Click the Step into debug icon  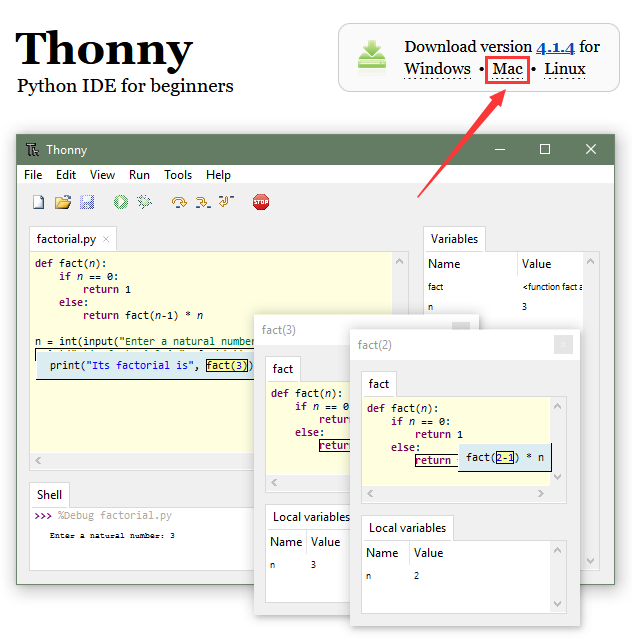click(203, 202)
